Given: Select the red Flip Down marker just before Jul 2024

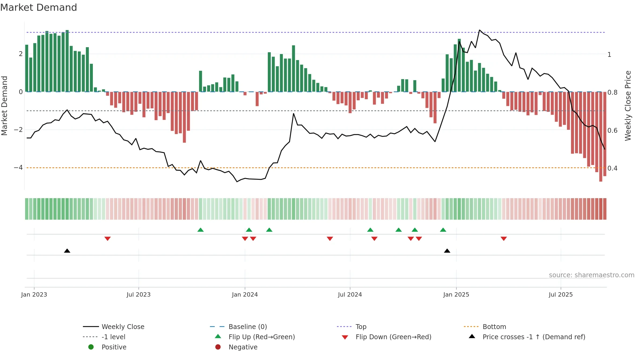Looking at the screenshot, I should click(330, 239).
